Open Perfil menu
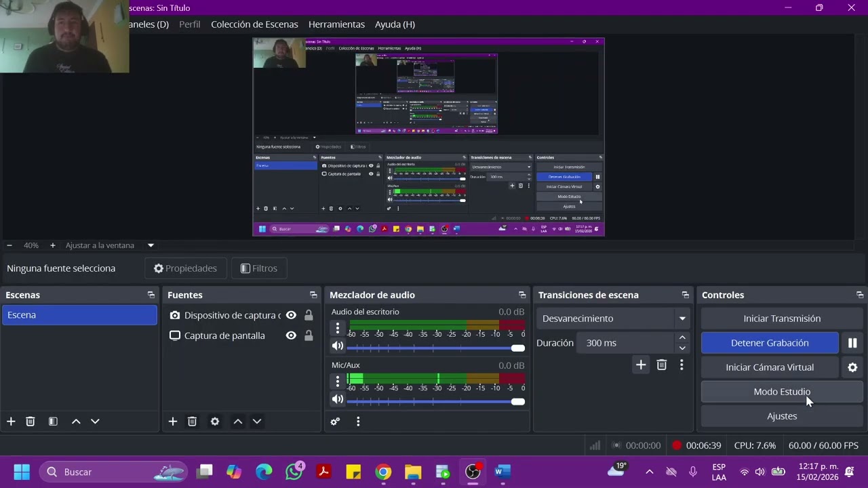Screen dimensions: 868x488 [x=190, y=24]
